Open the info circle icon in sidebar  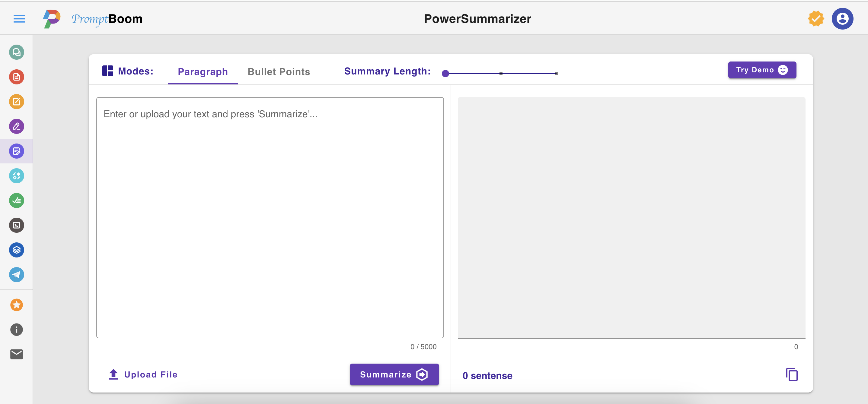(x=17, y=330)
